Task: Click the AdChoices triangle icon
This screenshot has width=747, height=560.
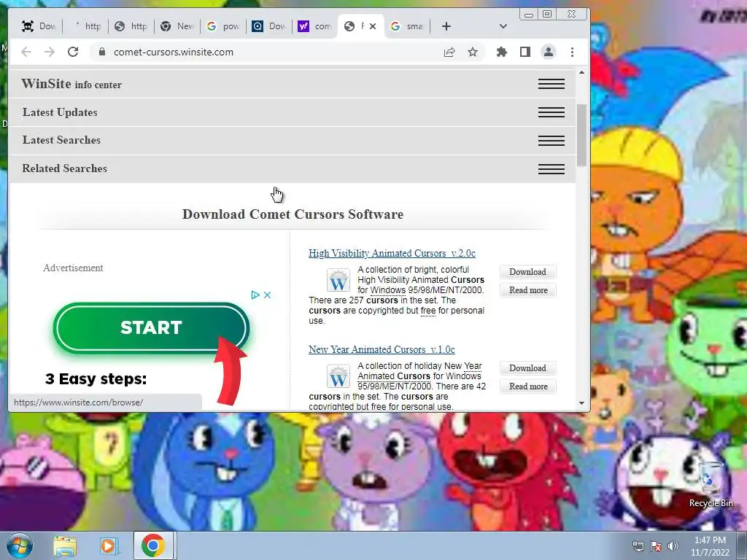Action: (x=255, y=295)
